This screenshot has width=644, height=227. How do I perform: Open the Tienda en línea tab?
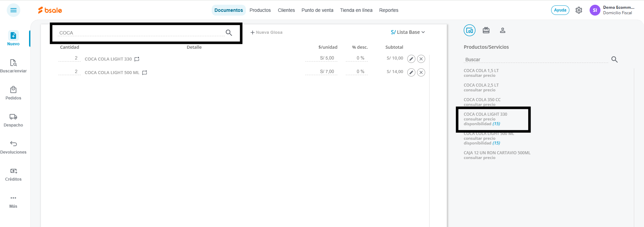356,10
